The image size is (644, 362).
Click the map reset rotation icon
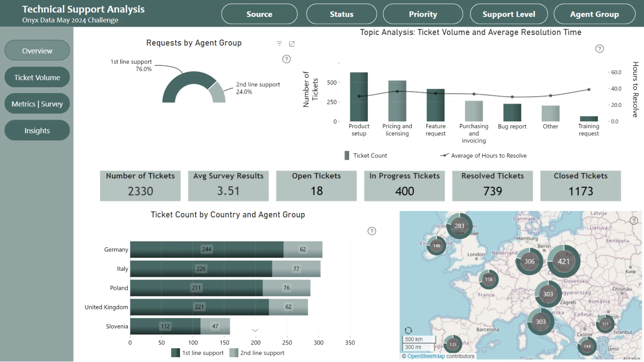tap(408, 330)
